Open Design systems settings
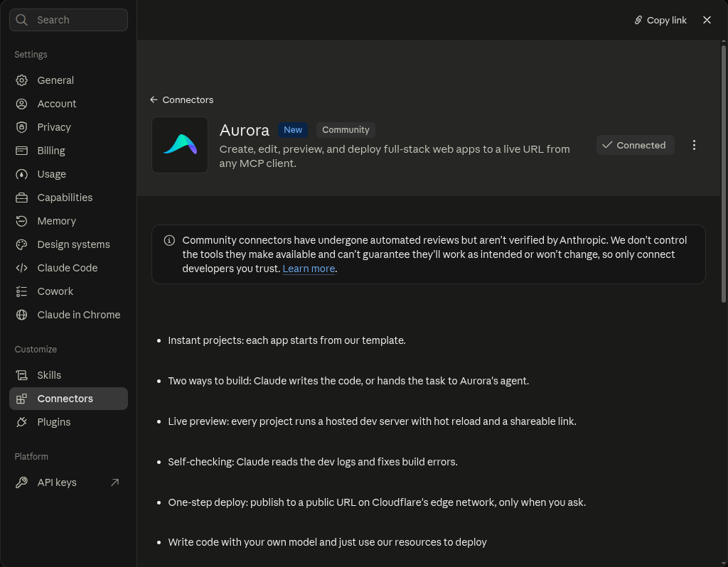 [x=68, y=244]
